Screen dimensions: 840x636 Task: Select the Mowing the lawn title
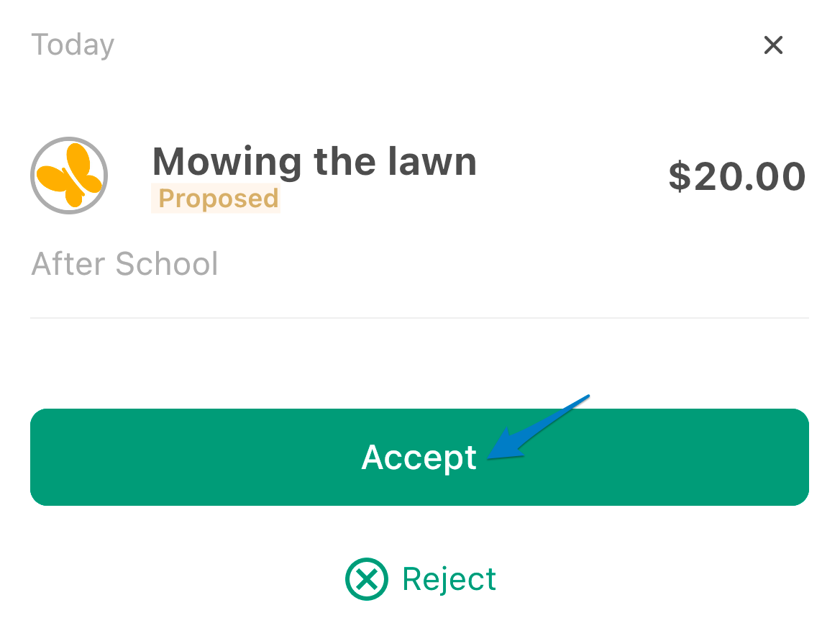coord(314,161)
